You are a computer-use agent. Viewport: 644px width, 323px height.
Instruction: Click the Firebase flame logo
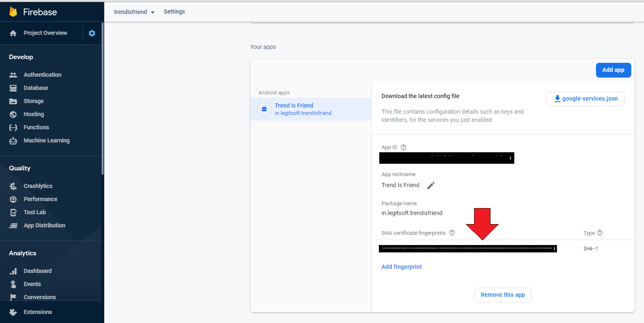(13, 12)
